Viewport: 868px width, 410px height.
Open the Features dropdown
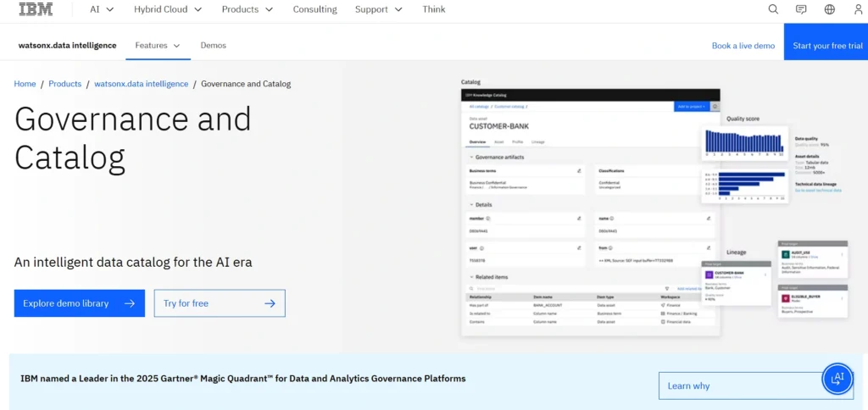coord(158,46)
